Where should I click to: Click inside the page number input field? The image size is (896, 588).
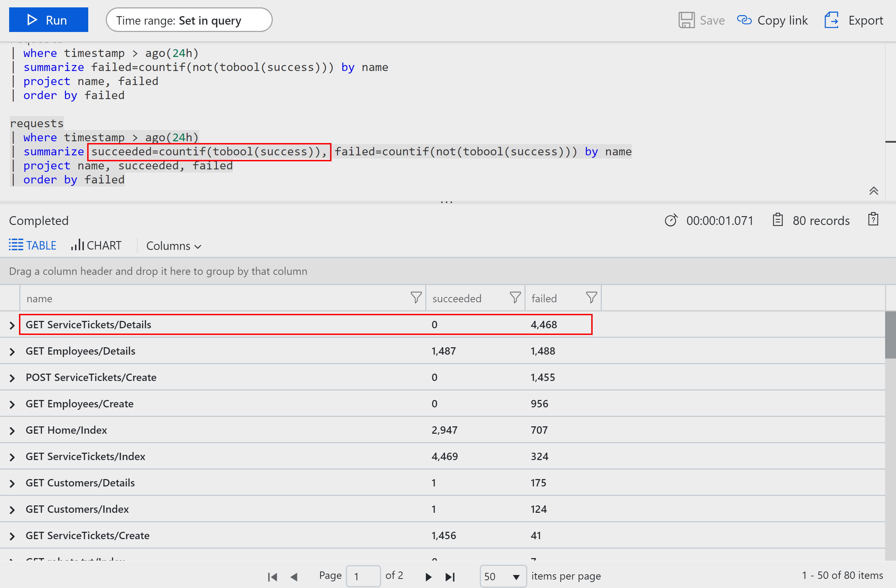362,576
